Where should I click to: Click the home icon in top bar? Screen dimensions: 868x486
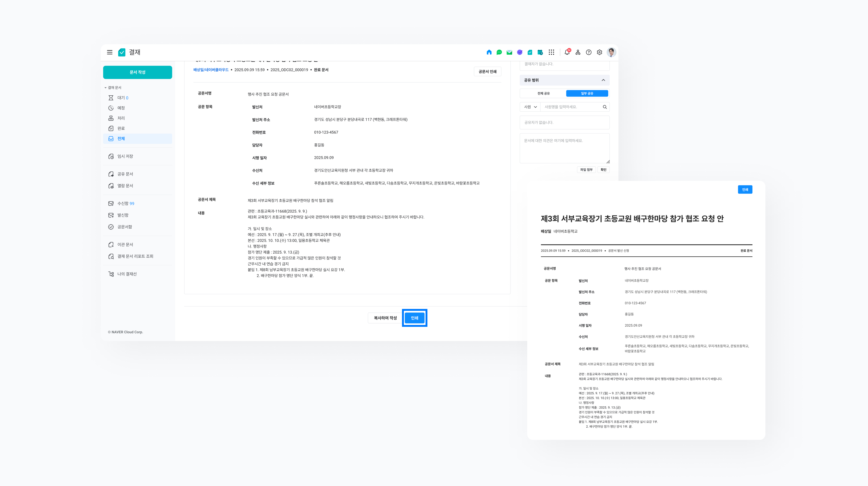[x=489, y=52]
